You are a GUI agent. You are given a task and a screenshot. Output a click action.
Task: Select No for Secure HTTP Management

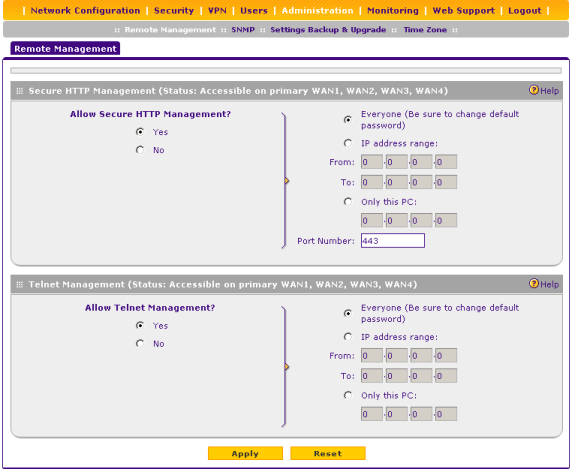coord(140,150)
